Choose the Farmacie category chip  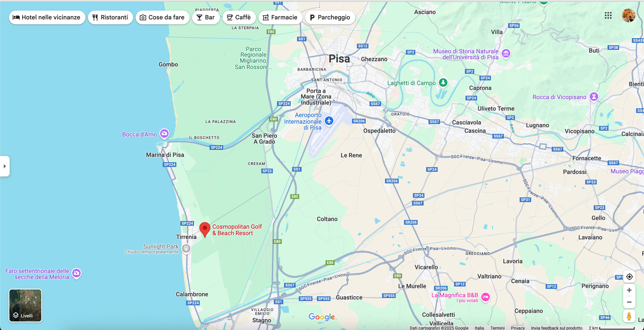coord(280,17)
